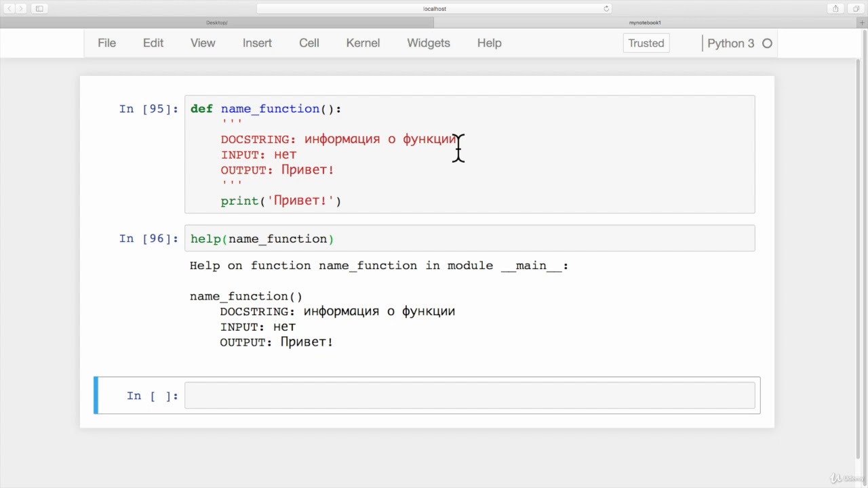868x488 pixels.
Task: Select the In [96] cell prompt
Action: tap(149, 239)
